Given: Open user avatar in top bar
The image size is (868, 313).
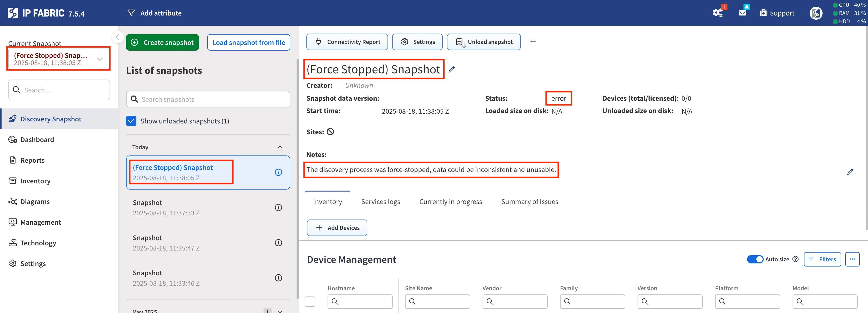Looking at the screenshot, I should [x=816, y=13].
